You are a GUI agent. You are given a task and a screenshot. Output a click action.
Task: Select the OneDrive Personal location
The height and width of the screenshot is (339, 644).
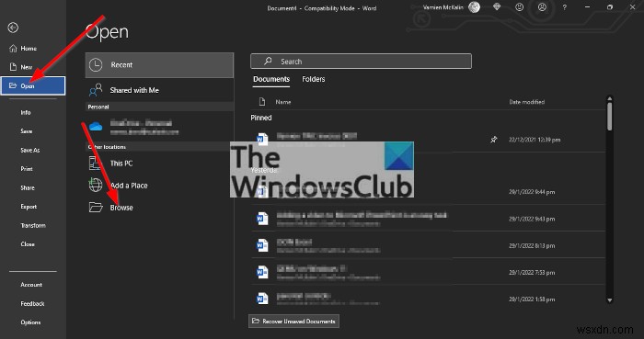(x=159, y=127)
